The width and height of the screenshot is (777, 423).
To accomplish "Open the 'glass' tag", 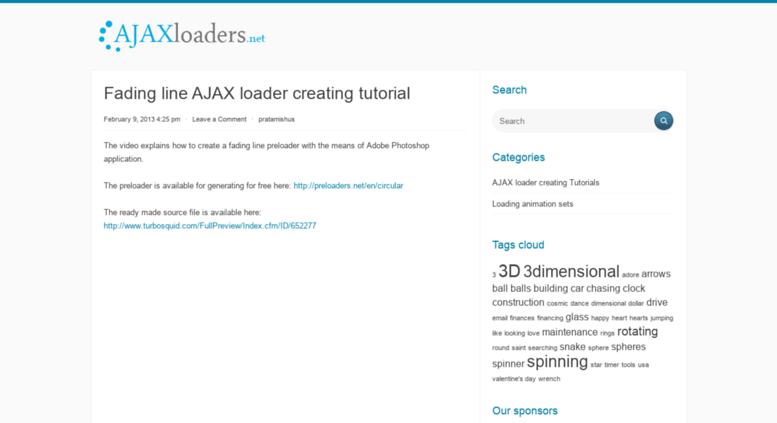I will tap(577, 317).
